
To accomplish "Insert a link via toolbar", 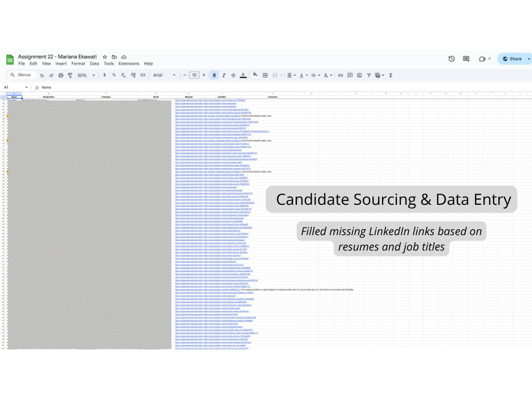I will coord(340,76).
